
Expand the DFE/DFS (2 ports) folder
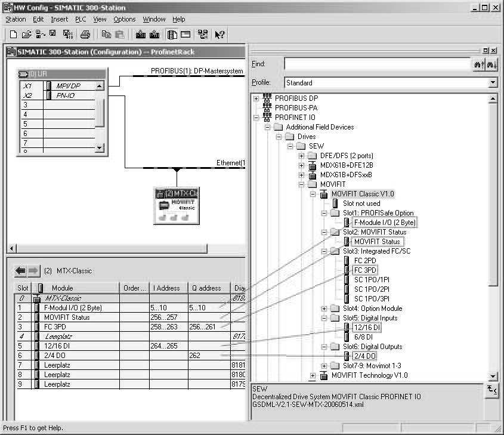301,156
